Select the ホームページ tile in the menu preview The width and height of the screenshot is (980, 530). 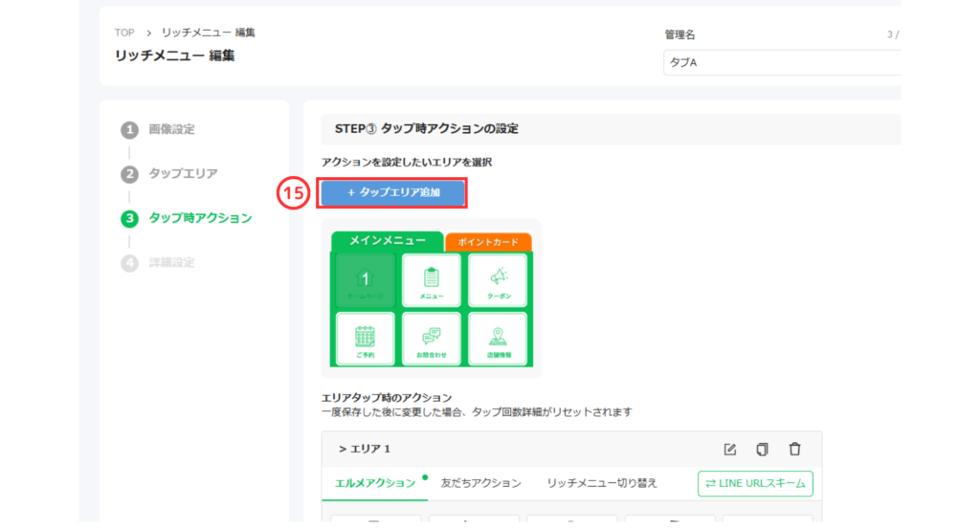(x=365, y=281)
